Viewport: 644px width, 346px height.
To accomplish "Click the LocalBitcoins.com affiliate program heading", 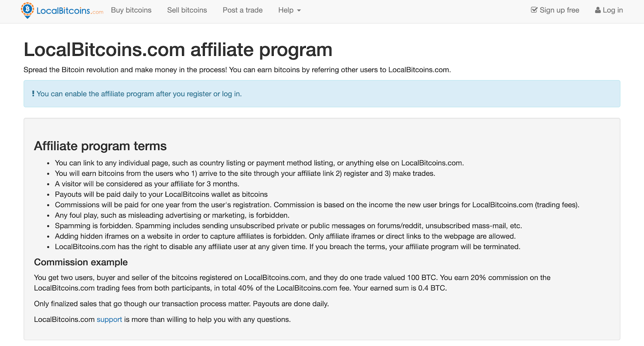I will pyautogui.click(x=178, y=50).
